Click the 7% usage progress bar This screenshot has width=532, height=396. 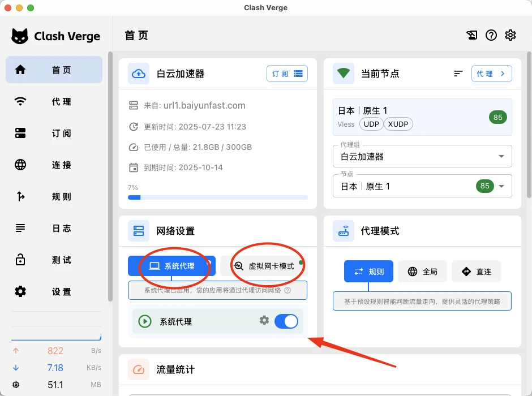tap(218, 197)
